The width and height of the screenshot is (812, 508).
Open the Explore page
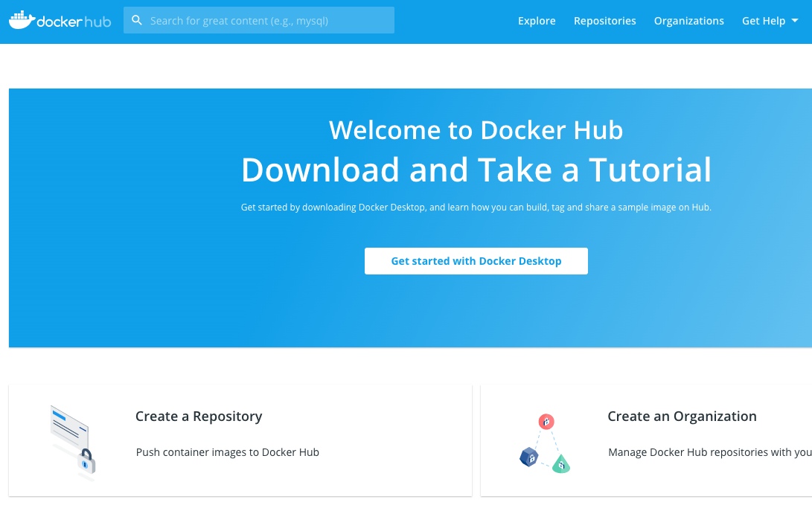click(x=537, y=21)
